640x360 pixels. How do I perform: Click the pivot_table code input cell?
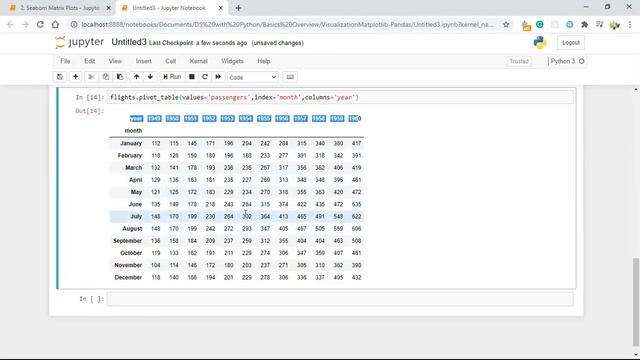click(340, 98)
